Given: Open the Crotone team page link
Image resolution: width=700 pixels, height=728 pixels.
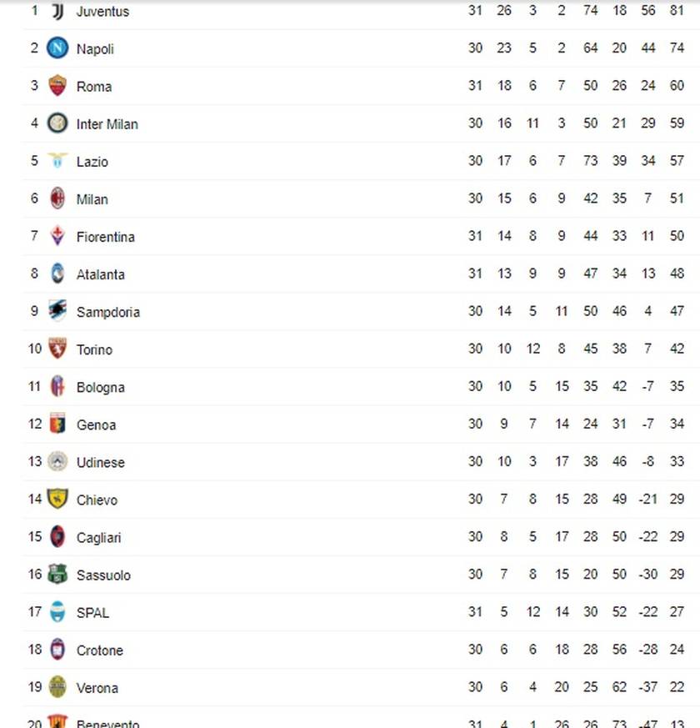Looking at the screenshot, I should pyautogui.click(x=99, y=650).
